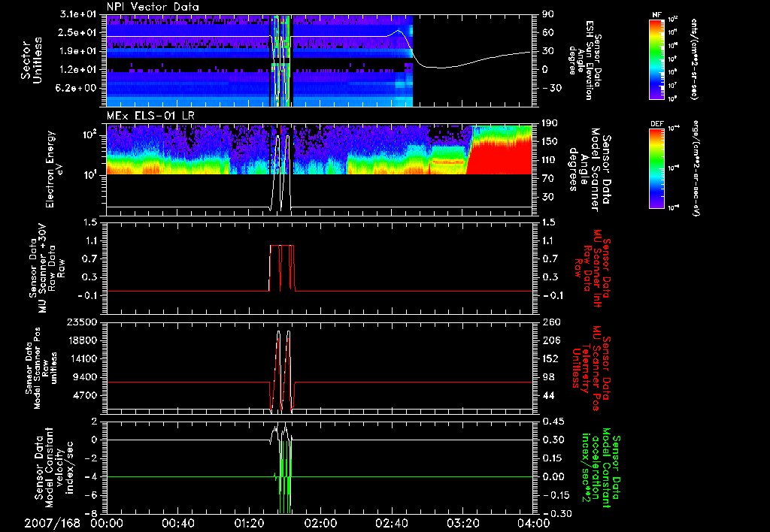Click the green "Model Constant acceleration" axis title
Screen dimensions: 770x532
click(601, 466)
